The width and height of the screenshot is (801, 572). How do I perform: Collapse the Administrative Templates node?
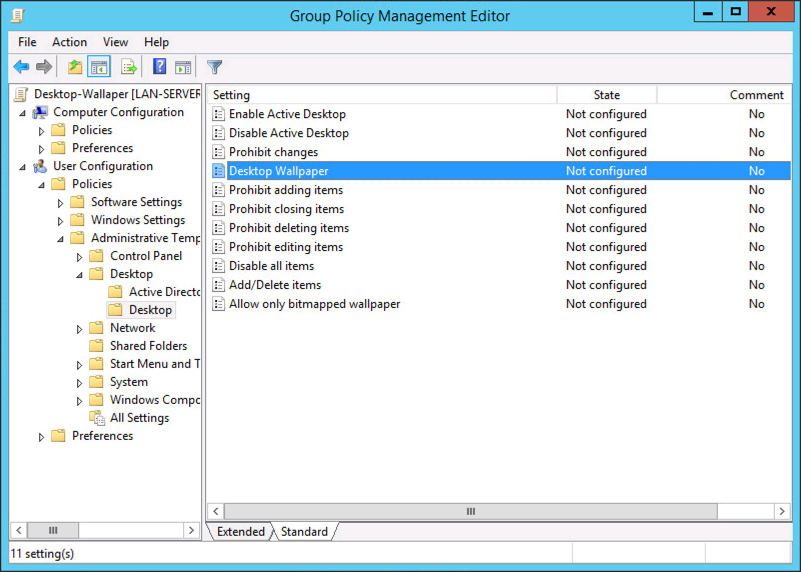click(60, 239)
